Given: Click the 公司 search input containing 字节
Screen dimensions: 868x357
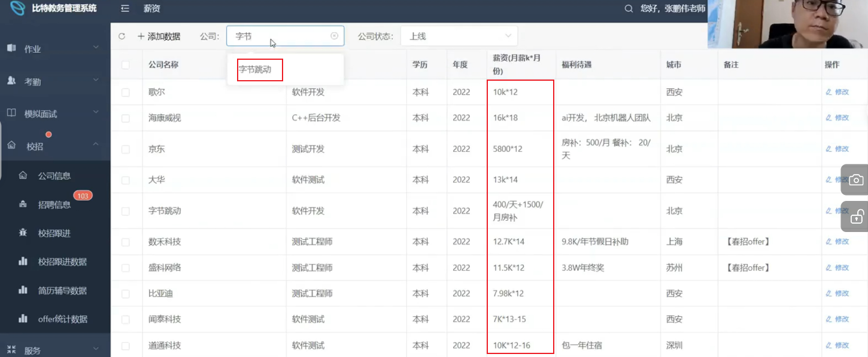Looking at the screenshot, I should click(x=285, y=36).
